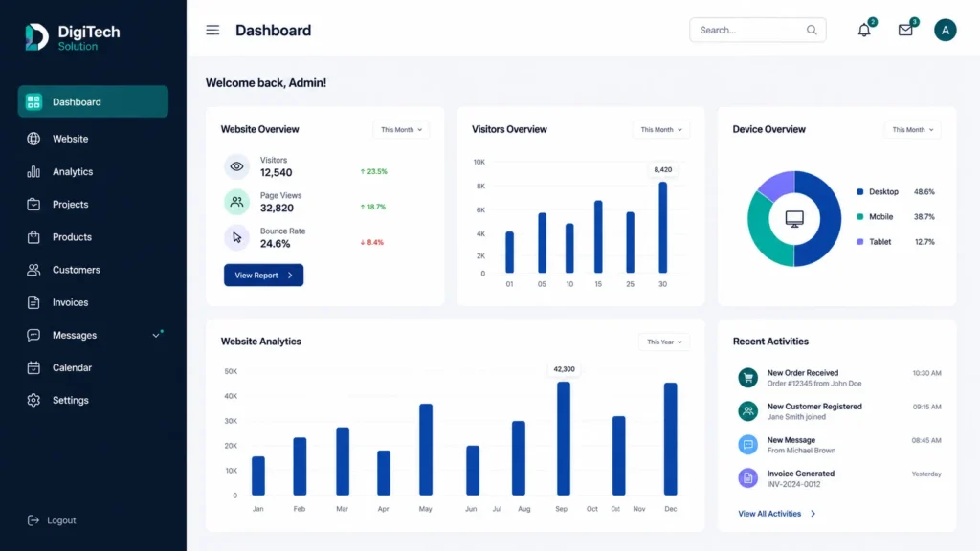
Task: Expand the Messages sidebar submenu chevron
Action: pos(156,336)
